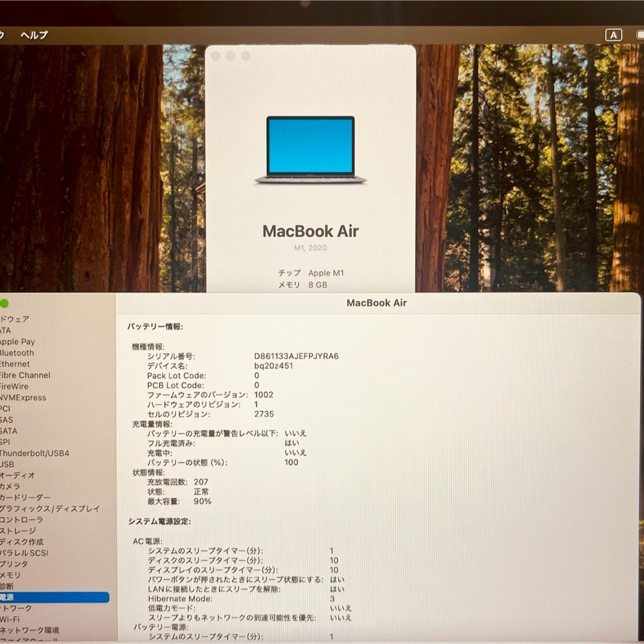
Task: Select プリンタ in the sidebar
Action: [14, 564]
